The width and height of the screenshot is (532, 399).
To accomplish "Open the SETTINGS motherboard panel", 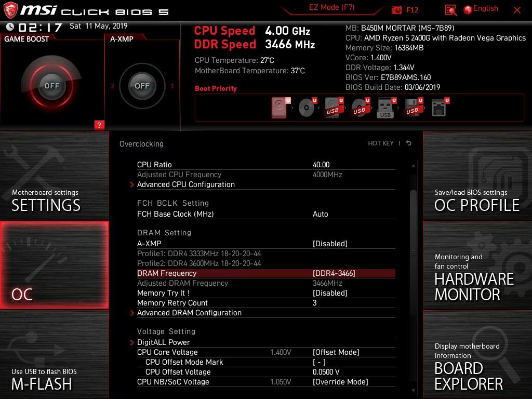I will coord(54,176).
